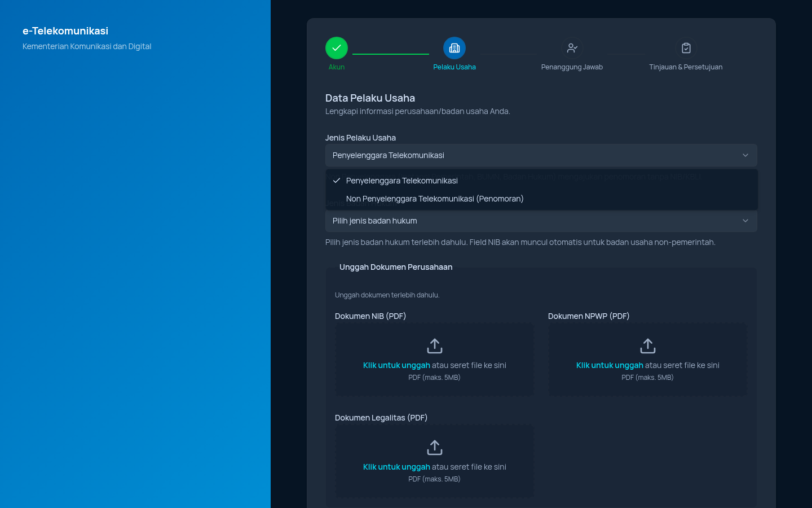The height and width of the screenshot is (508, 812).
Task: Click the Tinjauan & Persetujuan step label
Action: pos(686,67)
